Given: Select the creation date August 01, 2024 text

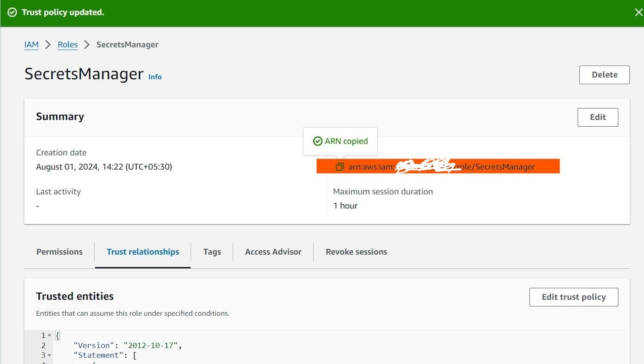Looking at the screenshot, I should pyautogui.click(x=104, y=167).
